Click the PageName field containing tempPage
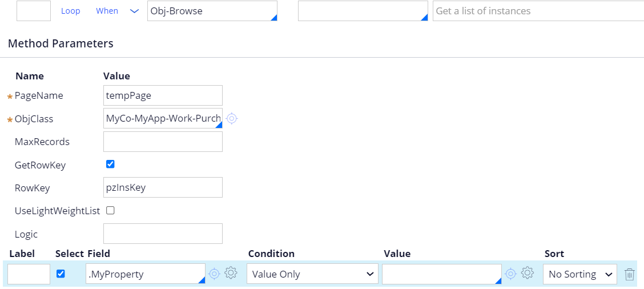The width and height of the screenshot is (644, 289). click(x=163, y=95)
